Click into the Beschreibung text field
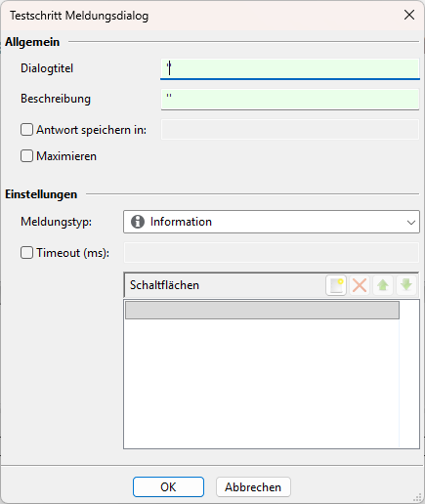The image size is (425, 504). tap(290, 100)
